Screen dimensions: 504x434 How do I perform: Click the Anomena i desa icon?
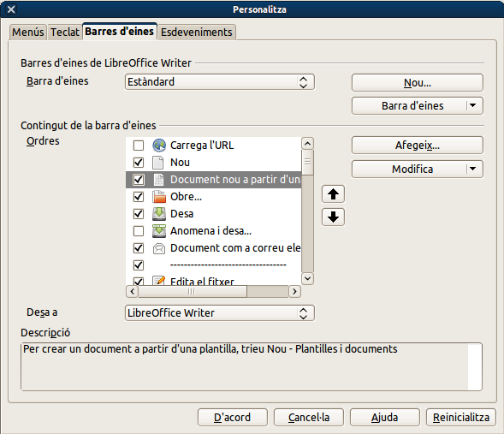[159, 231]
